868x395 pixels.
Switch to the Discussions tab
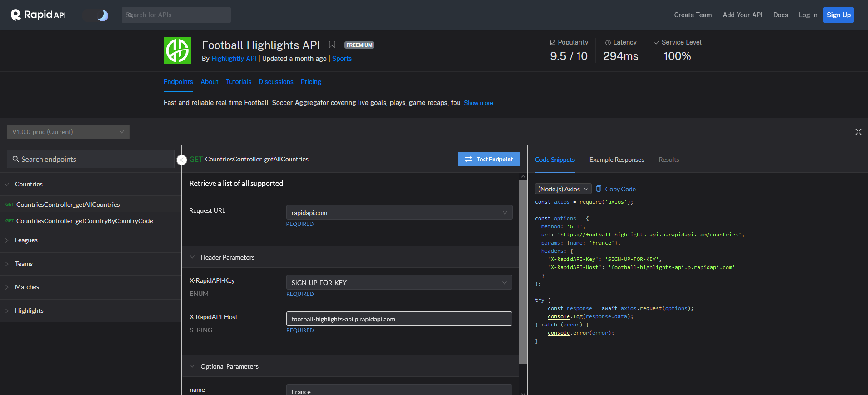tap(276, 82)
